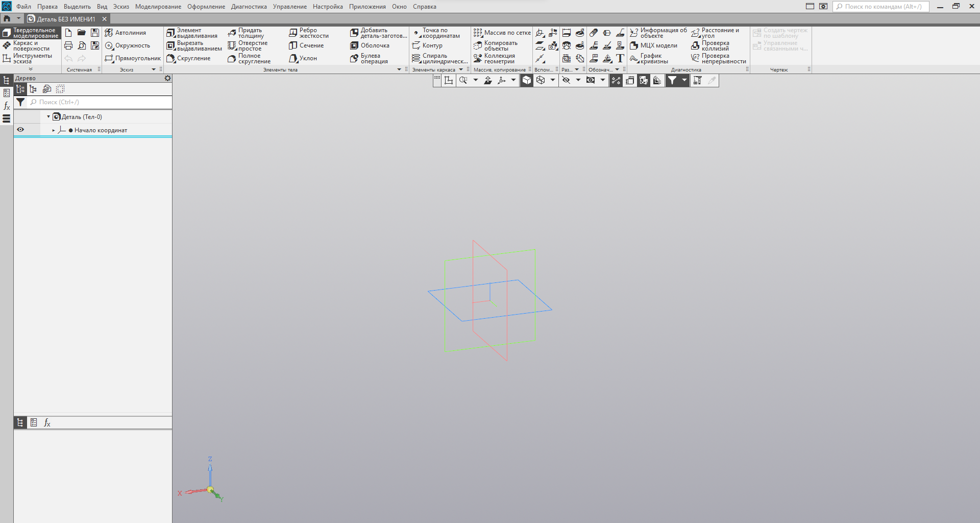
Task: Click the print icon
Action: (x=68, y=45)
